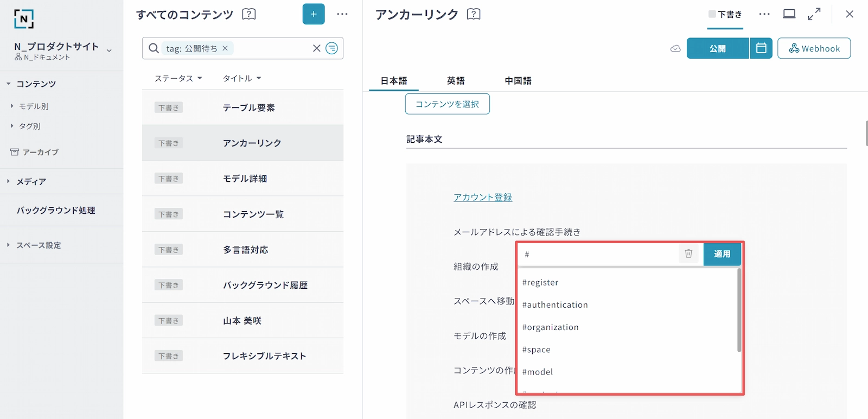Click the cloud save status icon

[675, 48]
